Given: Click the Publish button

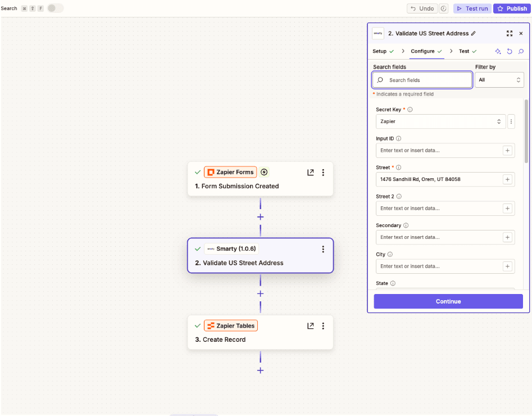Looking at the screenshot, I should coord(512,8).
